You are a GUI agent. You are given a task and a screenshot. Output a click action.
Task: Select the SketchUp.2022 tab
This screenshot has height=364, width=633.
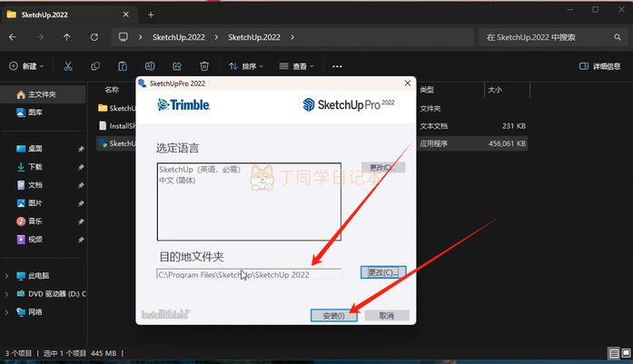[69, 15]
